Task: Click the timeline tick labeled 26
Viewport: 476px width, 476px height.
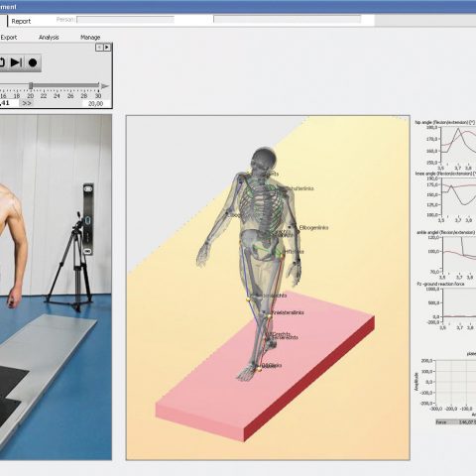Action: tap(70, 96)
